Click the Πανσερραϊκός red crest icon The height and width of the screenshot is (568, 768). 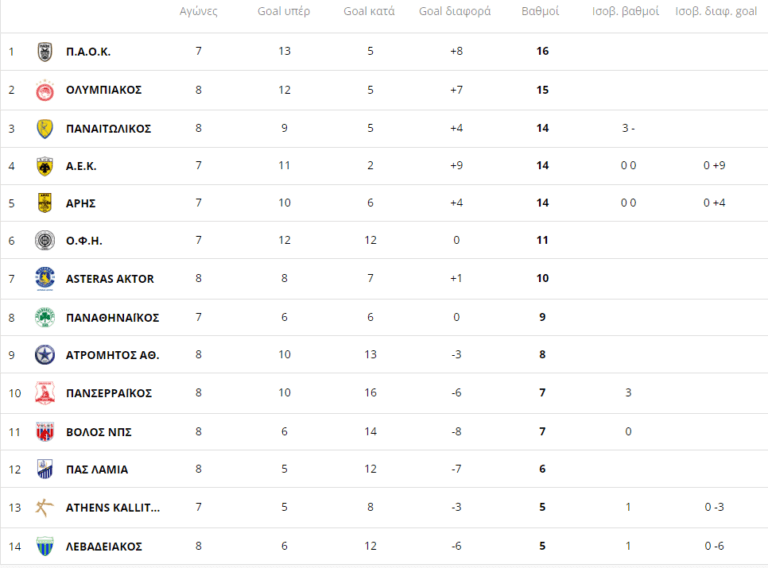(44, 393)
